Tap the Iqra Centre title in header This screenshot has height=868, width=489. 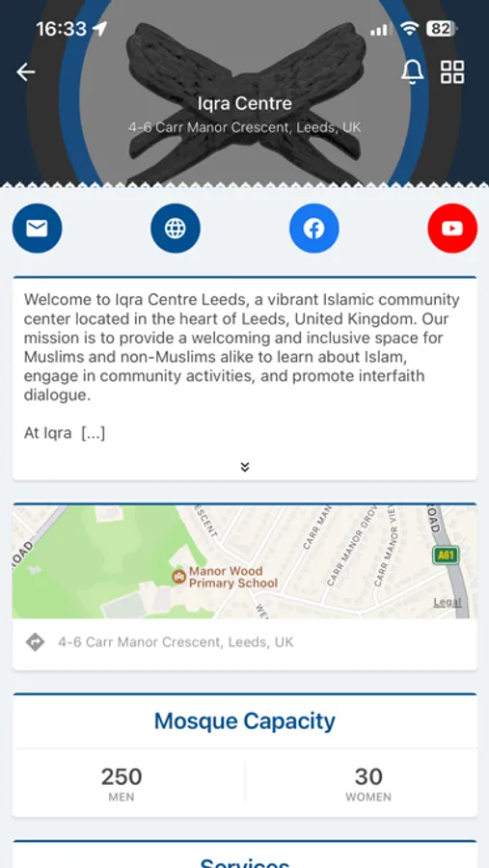[x=245, y=103]
